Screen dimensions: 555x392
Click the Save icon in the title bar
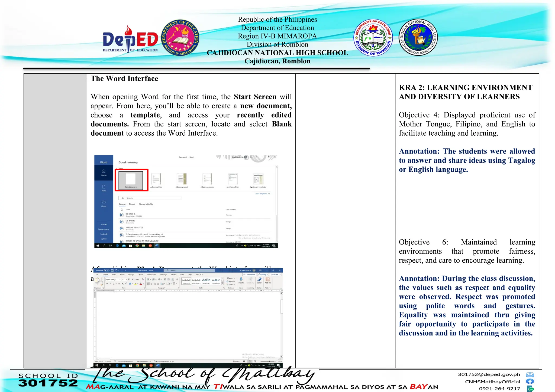[x=112, y=270]
